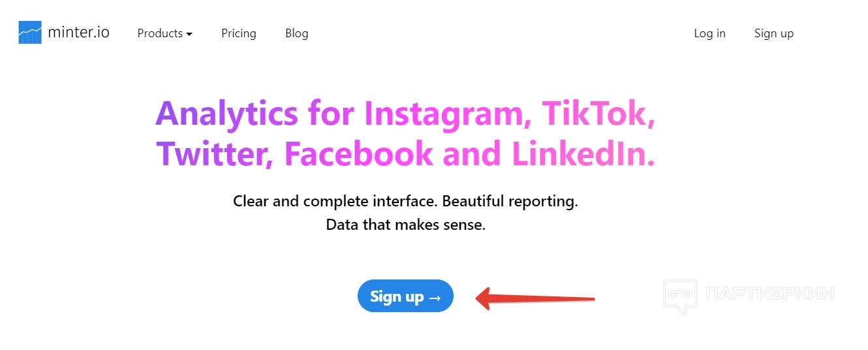
Task: Go to the Pricing page
Action: pos(238,33)
